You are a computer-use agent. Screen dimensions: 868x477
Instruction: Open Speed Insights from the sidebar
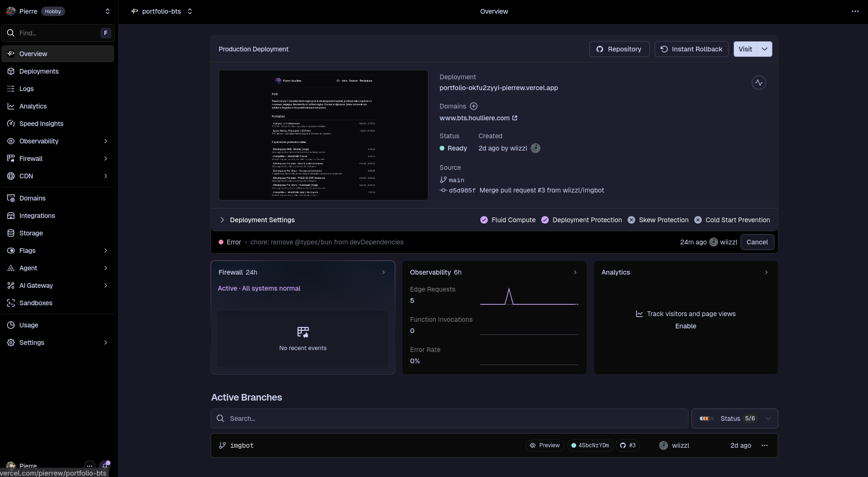click(41, 124)
